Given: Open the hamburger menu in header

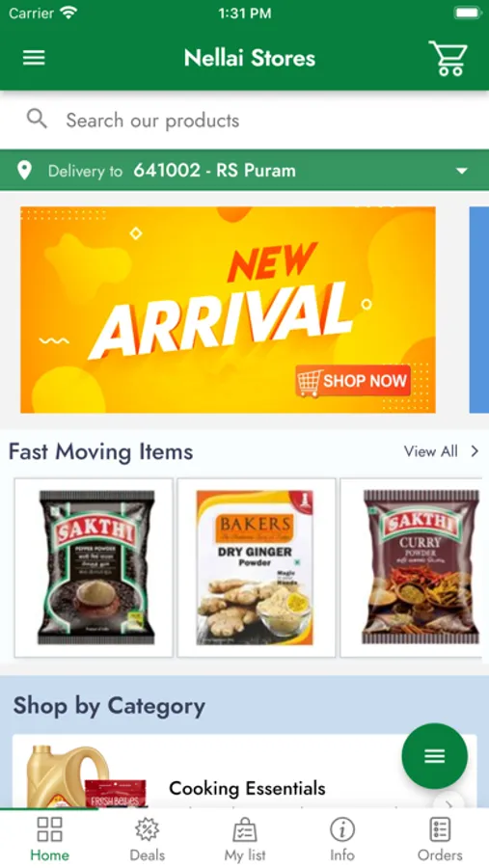Looking at the screenshot, I should (x=34, y=58).
